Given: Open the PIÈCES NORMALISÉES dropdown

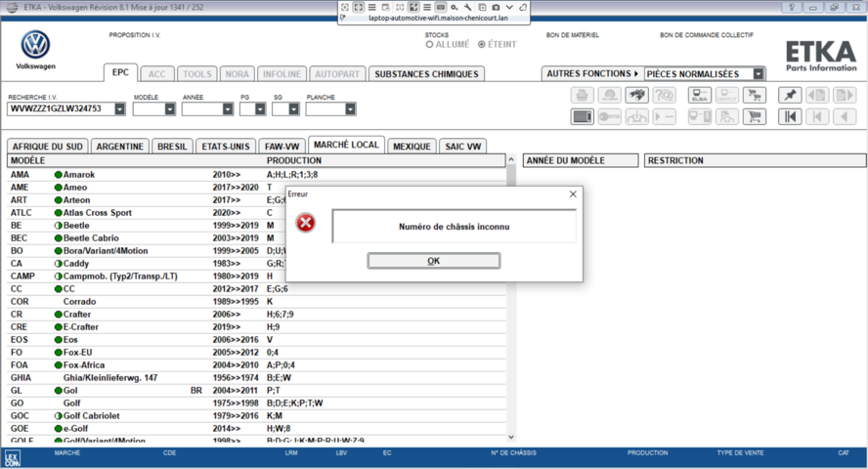Looking at the screenshot, I should pos(759,74).
